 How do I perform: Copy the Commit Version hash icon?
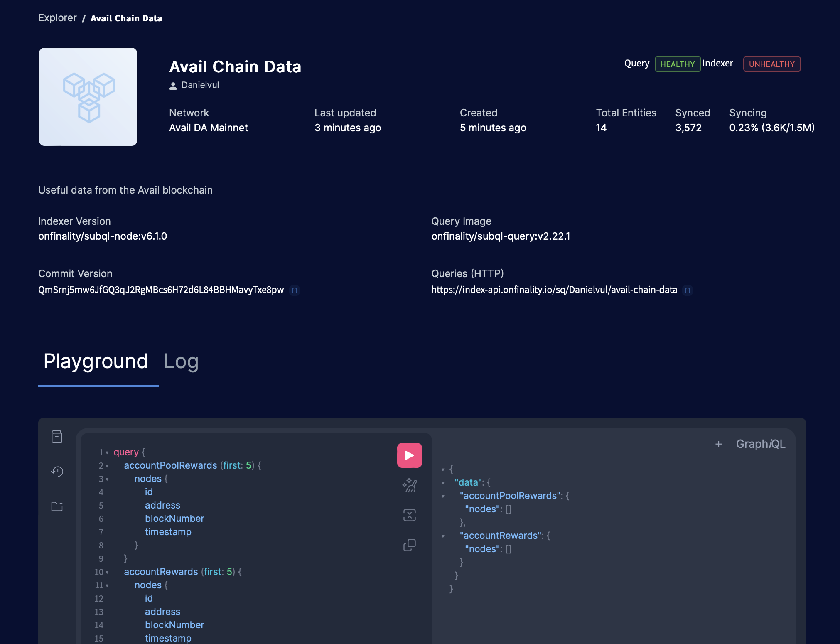point(295,291)
